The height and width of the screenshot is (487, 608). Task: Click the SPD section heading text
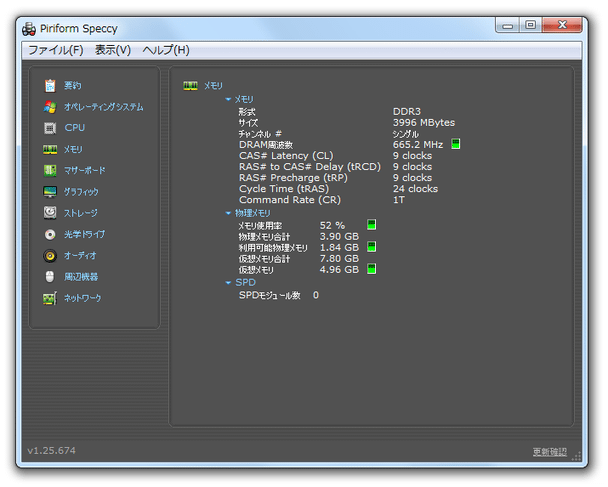[245, 283]
